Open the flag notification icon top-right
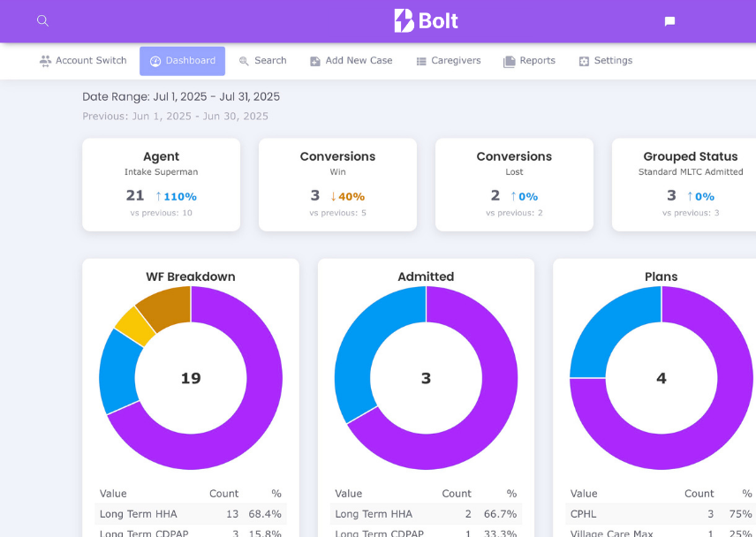Viewport: 756px width, 537px height. pos(669,20)
